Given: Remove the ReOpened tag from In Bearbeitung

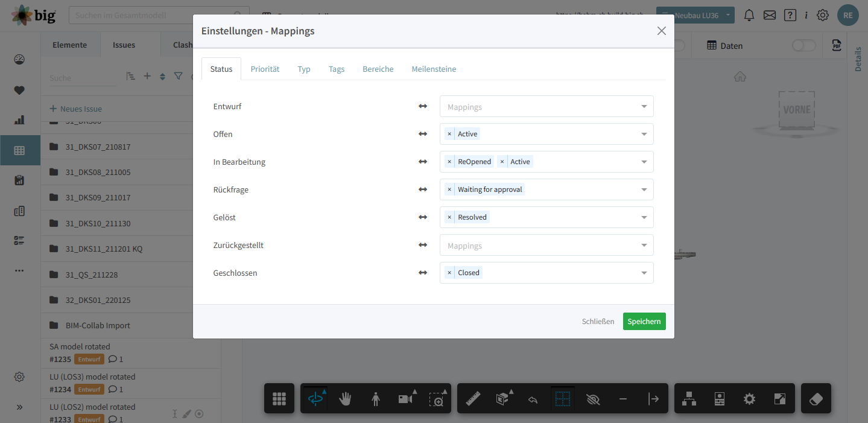Looking at the screenshot, I should [x=449, y=162].
